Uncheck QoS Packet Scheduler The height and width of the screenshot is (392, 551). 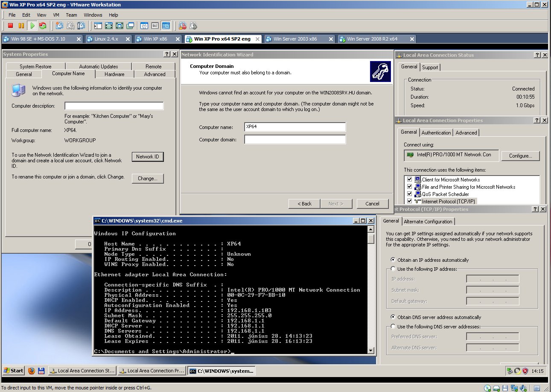[x=410, y=194]
